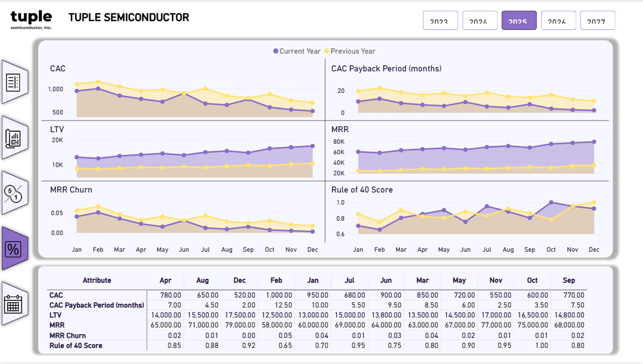Click the 79,000.00 MRR value for Dec
This screenshot has height=364, width=643.
[x=240, y=325]
